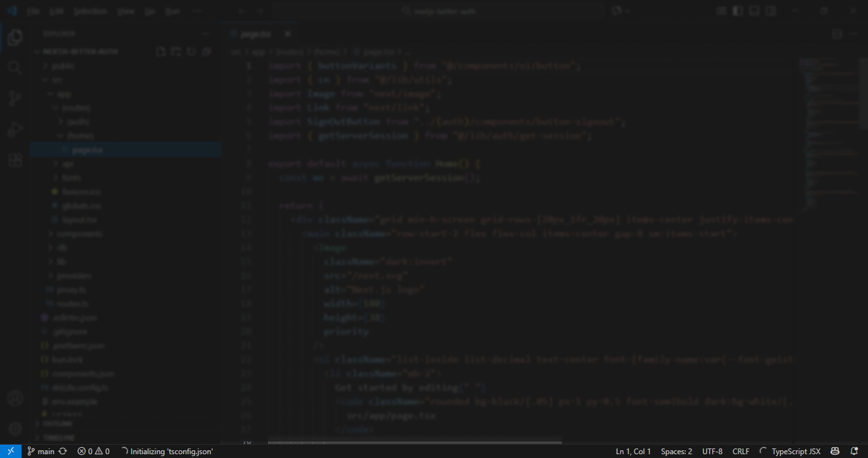Select the page.tsx editor tab
The height and width of the screenshot is (458, 868).
click(x=255, y=34)
